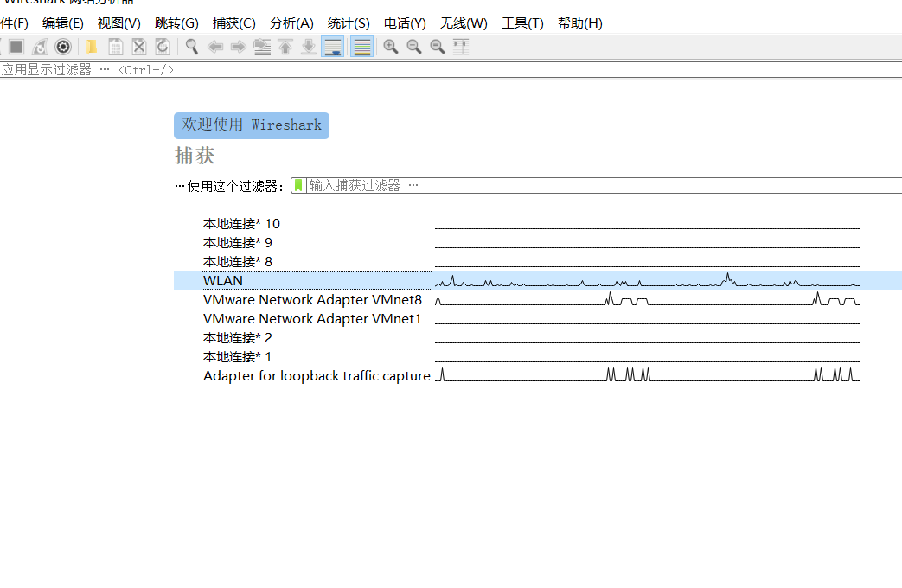
Task: Jump to last packet down arrow icon
Action: (x=309, y=47)
